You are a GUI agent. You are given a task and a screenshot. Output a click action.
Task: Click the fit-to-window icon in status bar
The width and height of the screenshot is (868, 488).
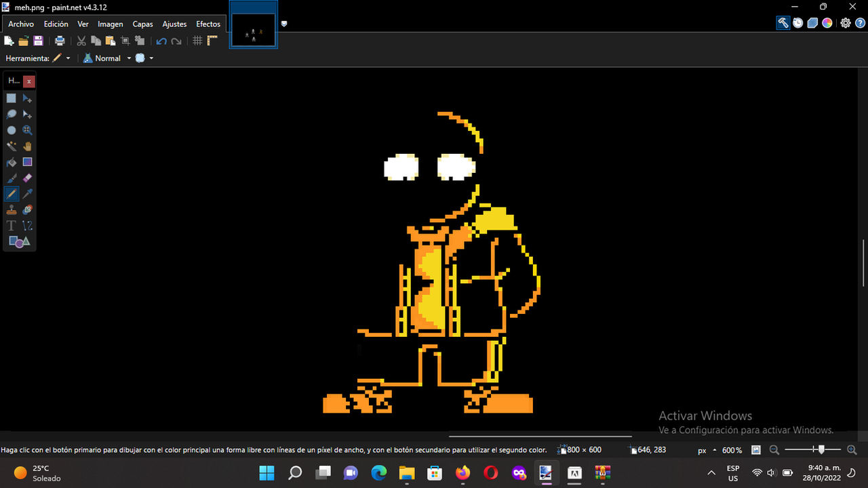click(756, 450)
